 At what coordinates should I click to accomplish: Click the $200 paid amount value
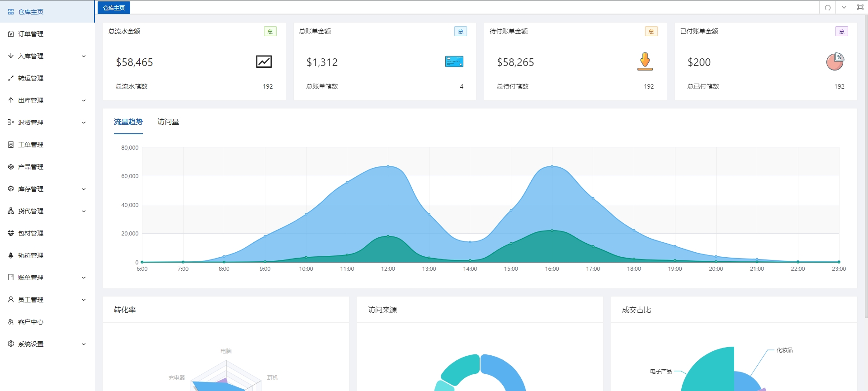click(x=699, y=62)
